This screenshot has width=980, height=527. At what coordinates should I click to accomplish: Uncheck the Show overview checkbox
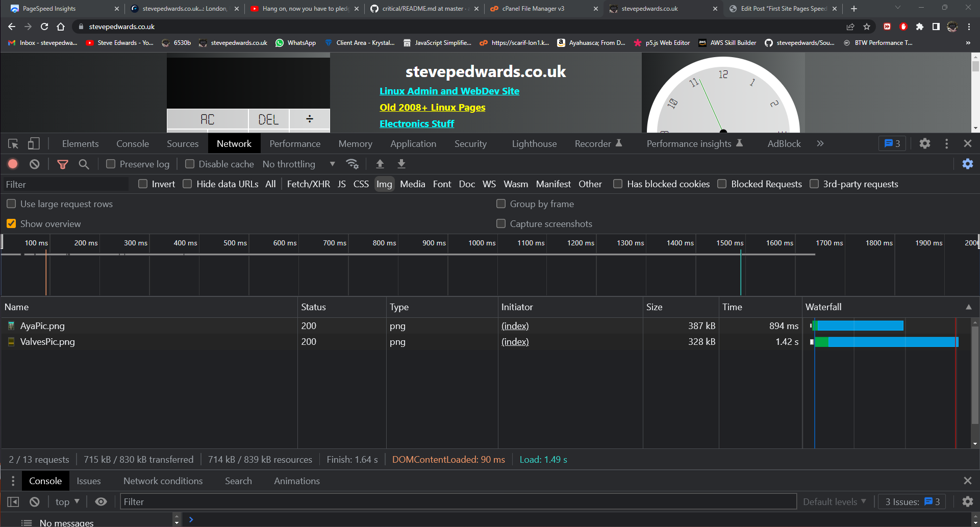11,223
